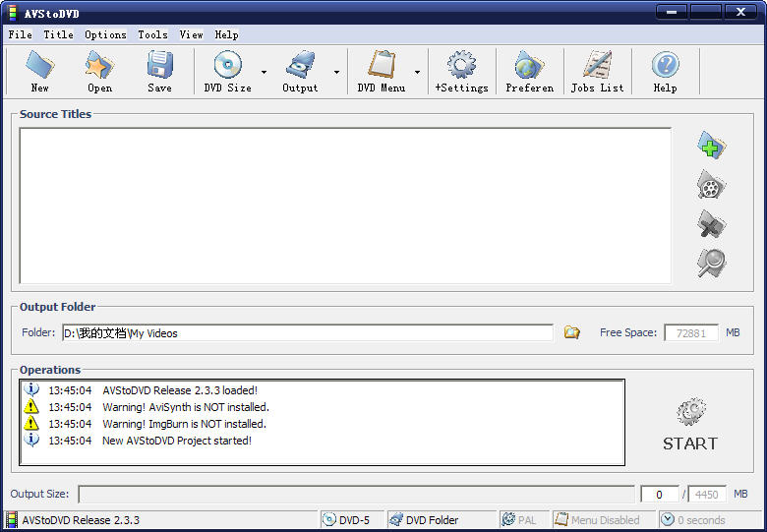Open the Tools menu
This screenshot has height=532, width=767.
click(x=152, y=34)
